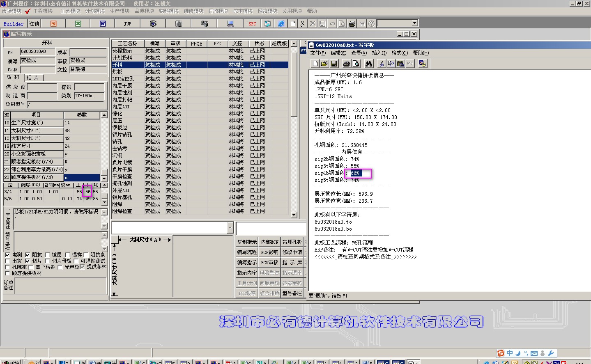Click the Word icon in the main toolbar
The image size is (591, 364).
(x=103, y=24)
